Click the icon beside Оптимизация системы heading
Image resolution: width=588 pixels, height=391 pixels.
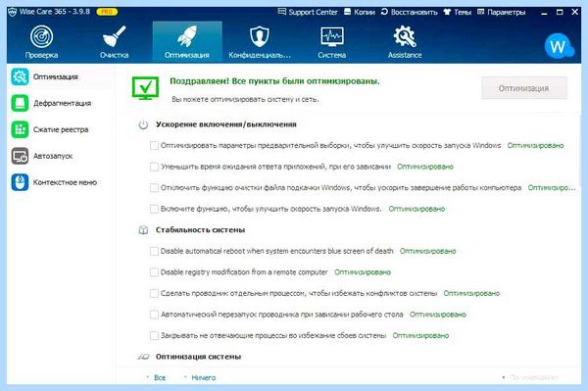(x=143, y=357)
